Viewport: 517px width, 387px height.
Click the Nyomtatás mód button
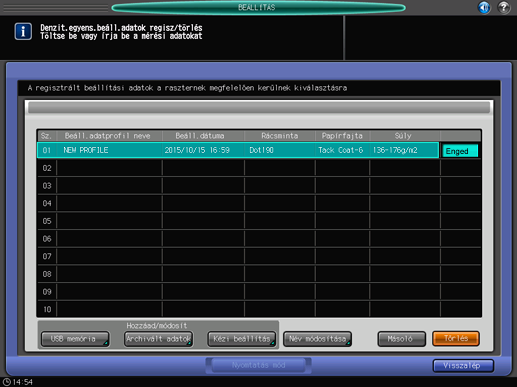[259, 365]
